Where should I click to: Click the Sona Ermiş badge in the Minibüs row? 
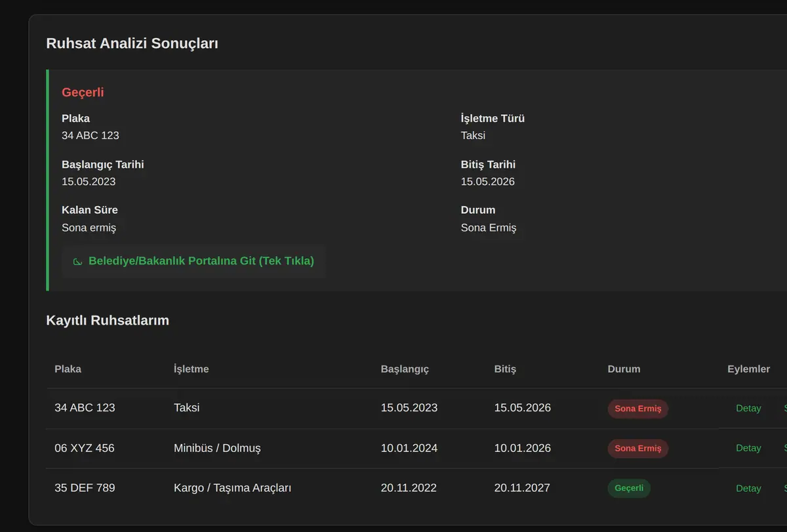tap(638, 448)
